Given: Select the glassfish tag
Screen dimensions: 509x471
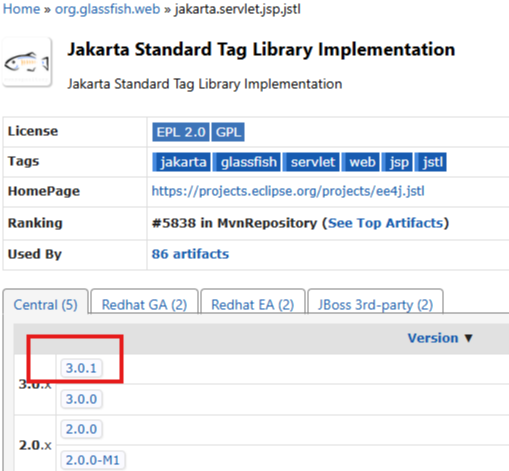Looking at the screenshot, I should click(x=247, y=162).
